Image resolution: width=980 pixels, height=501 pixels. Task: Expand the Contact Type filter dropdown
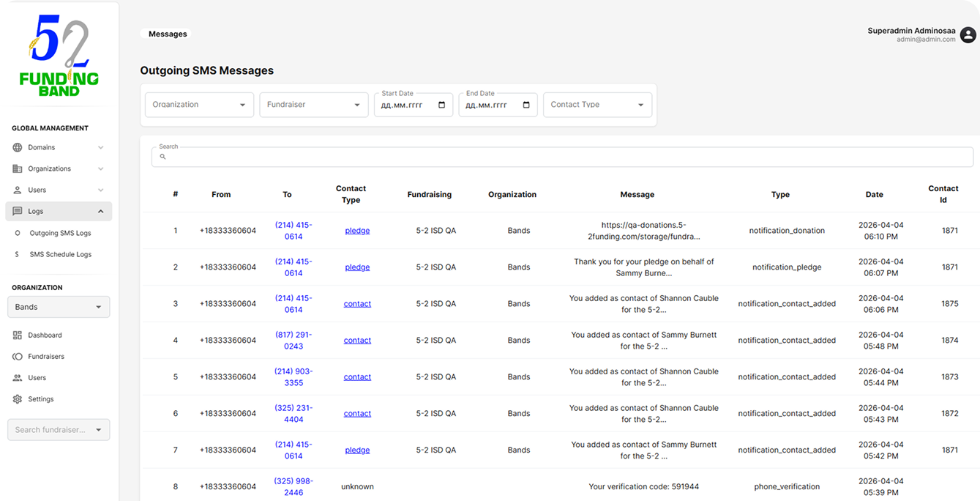tap(597, 105)
